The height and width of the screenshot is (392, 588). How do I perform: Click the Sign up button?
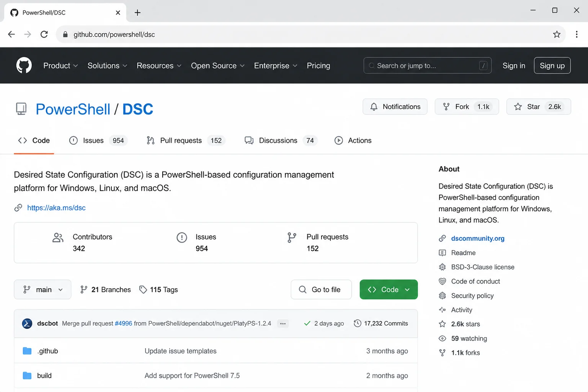coord(552,65)
